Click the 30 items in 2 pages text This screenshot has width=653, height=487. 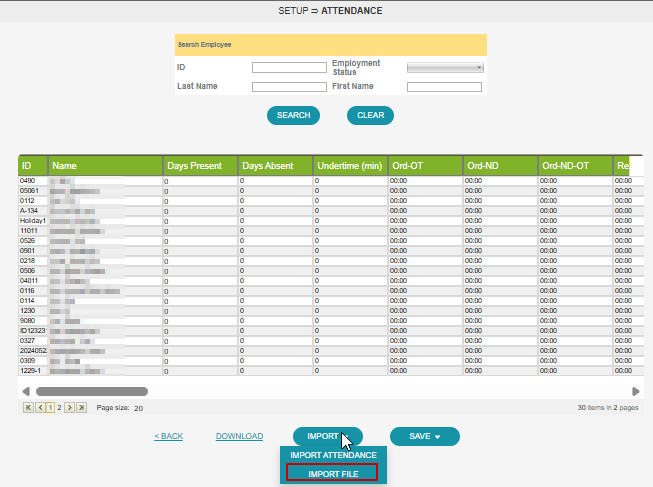608,407
